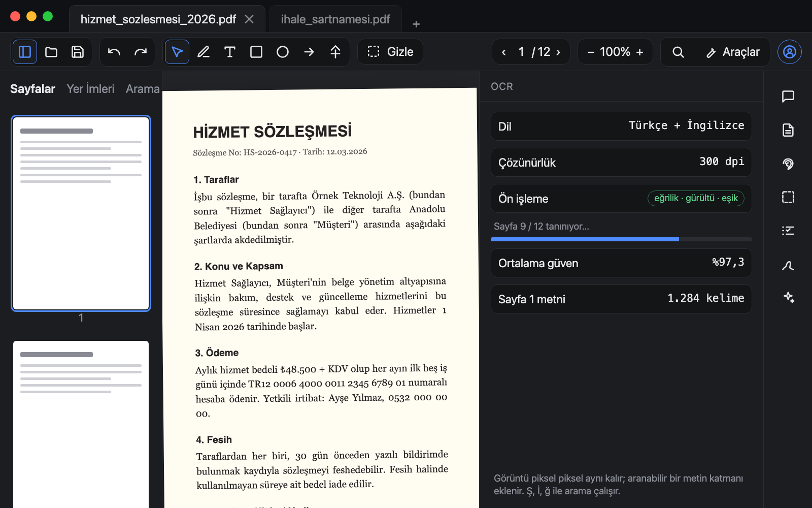Screen dimensions: 812x508
Task: Save the document with the floppy icon
Action: pyautogui.click(x=78, y=52)
